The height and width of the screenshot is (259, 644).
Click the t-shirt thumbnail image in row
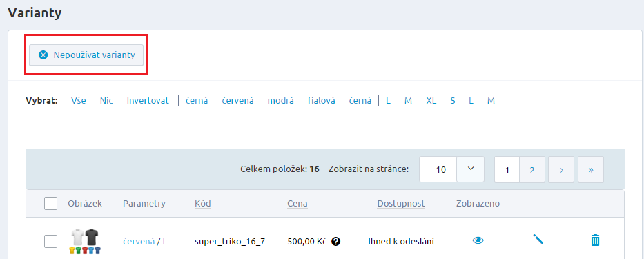pos(86,241)
